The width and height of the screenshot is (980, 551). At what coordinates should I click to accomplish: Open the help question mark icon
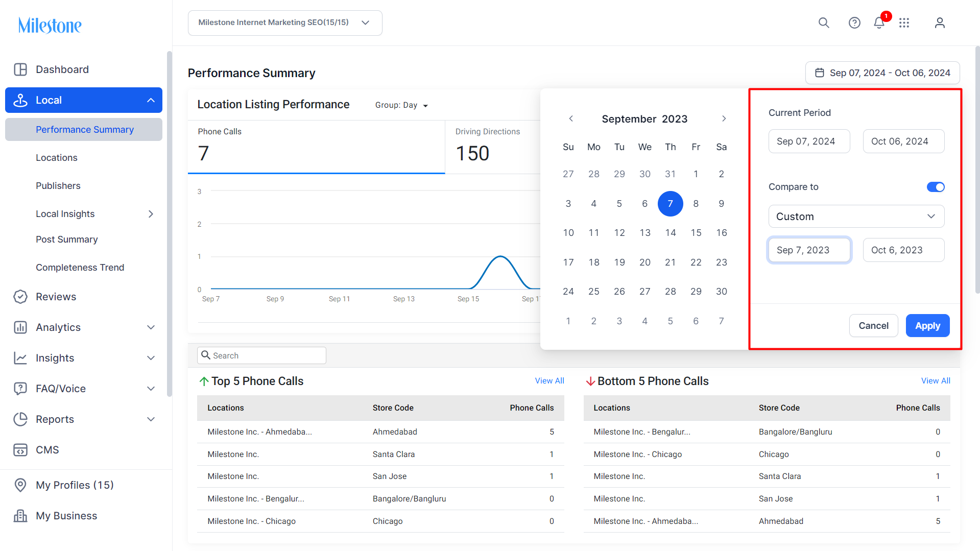tap(854, 23)
